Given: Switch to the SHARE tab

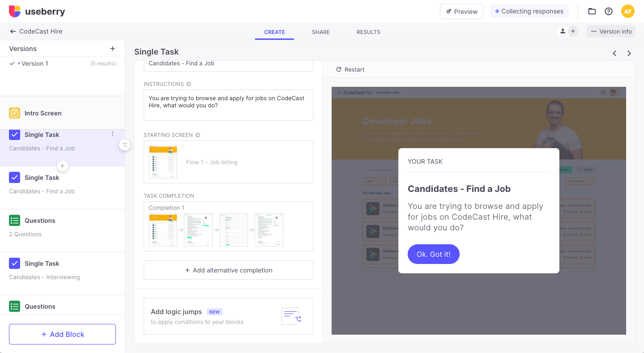Looking at the screenshot, I should tap(321, 32).
